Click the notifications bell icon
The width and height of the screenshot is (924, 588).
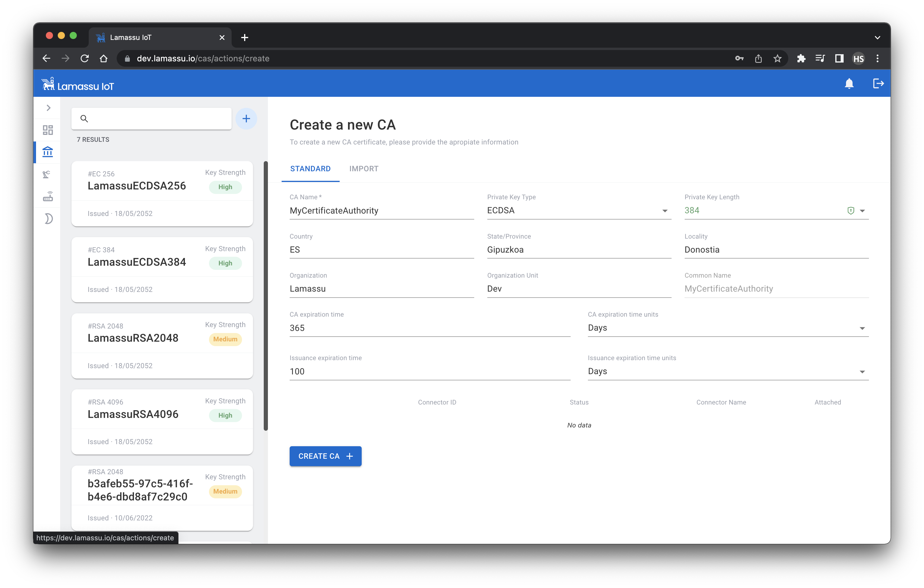tap(849, 84)
